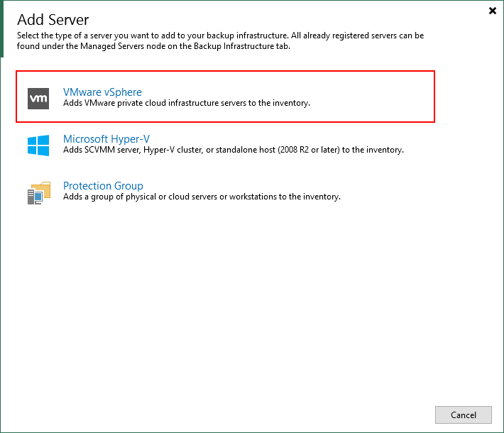Click empty space inside the red VMware box
This screenshot has width=504, height=433.
pos(370,97)
